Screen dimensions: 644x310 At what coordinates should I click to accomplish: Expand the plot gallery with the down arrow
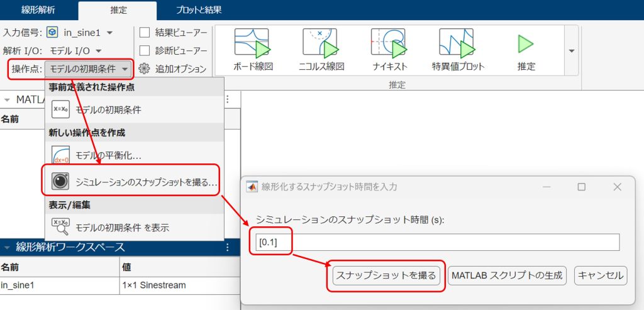click(x=572, y=51)
